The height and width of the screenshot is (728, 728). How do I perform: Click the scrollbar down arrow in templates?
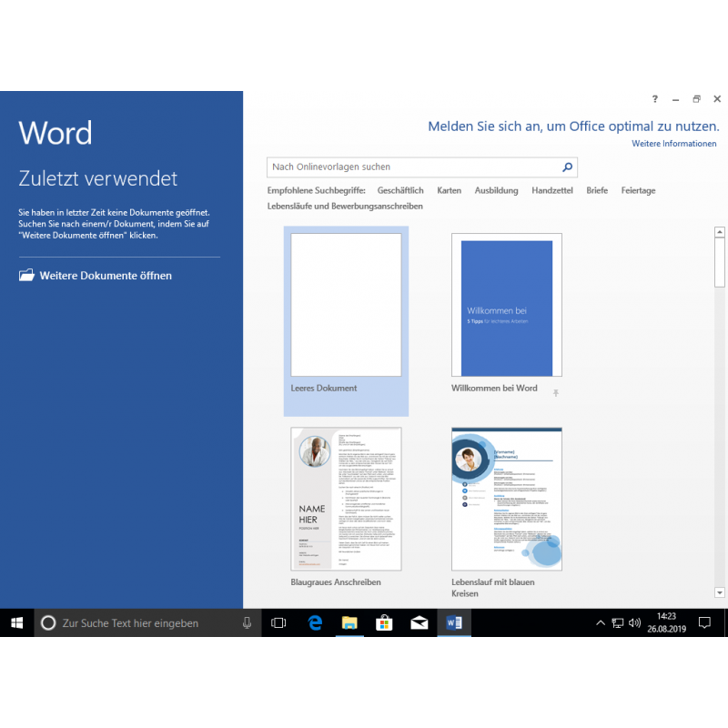pos(720,592)
